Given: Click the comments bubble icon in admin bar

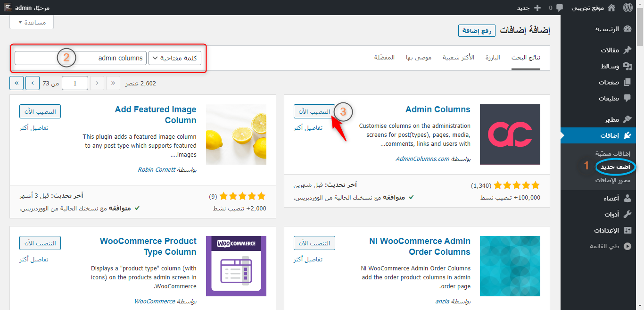Looking at the screenshot, I should [560, 8].
